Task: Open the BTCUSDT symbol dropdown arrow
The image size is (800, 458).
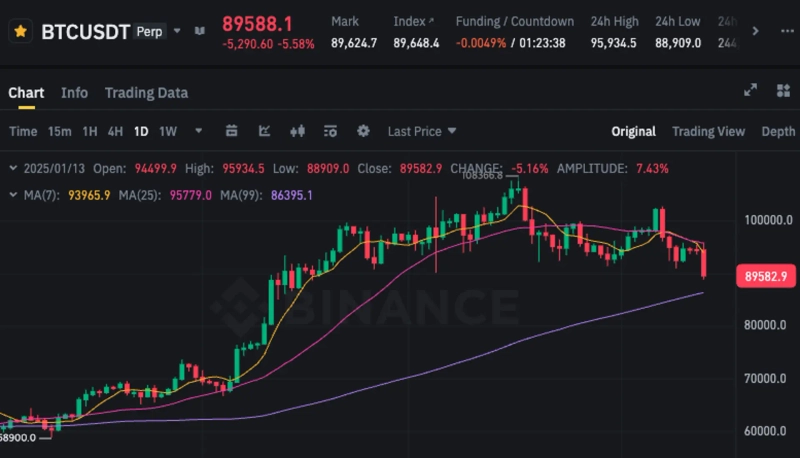Action: coord(178,31)
